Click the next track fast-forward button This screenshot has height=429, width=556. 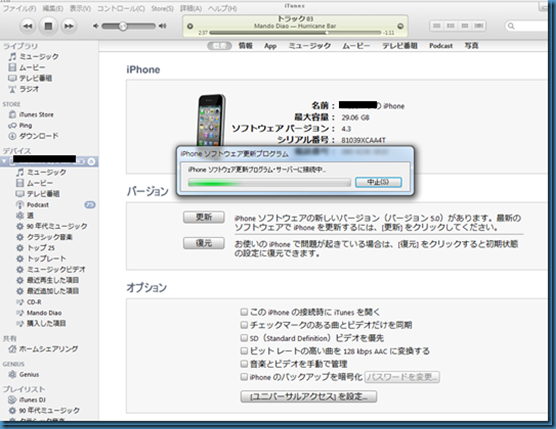coord(69,26)
